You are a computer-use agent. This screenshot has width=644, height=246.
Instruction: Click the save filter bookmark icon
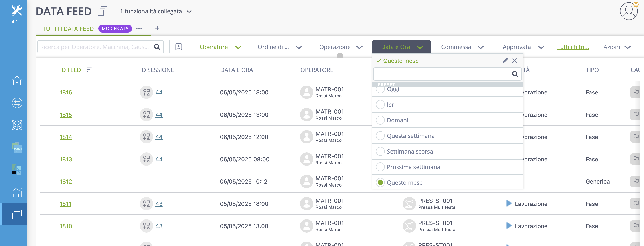179,47
